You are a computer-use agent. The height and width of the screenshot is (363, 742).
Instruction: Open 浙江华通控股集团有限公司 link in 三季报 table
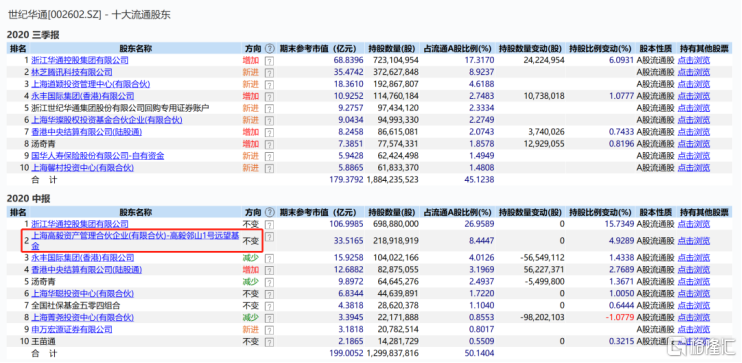pyautogui.click(x=80, y=60)
